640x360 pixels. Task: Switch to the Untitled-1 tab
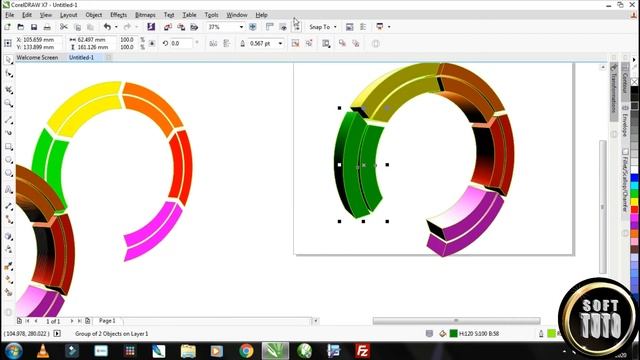[x=81, y=58]
